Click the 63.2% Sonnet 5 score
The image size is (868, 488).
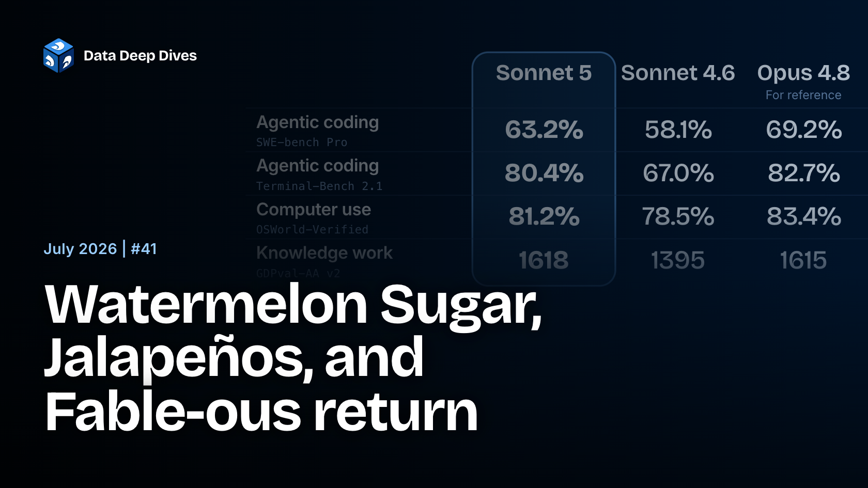pos(544,129)
